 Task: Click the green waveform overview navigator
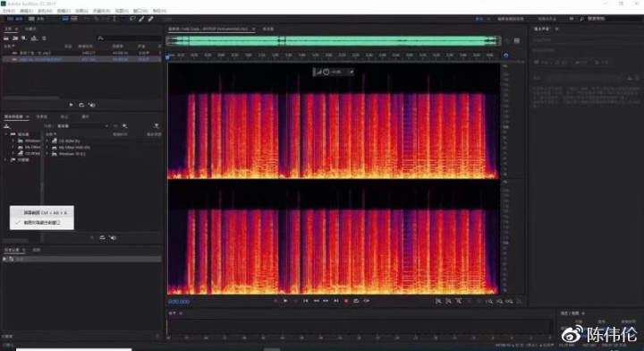(x=334, y=40)
